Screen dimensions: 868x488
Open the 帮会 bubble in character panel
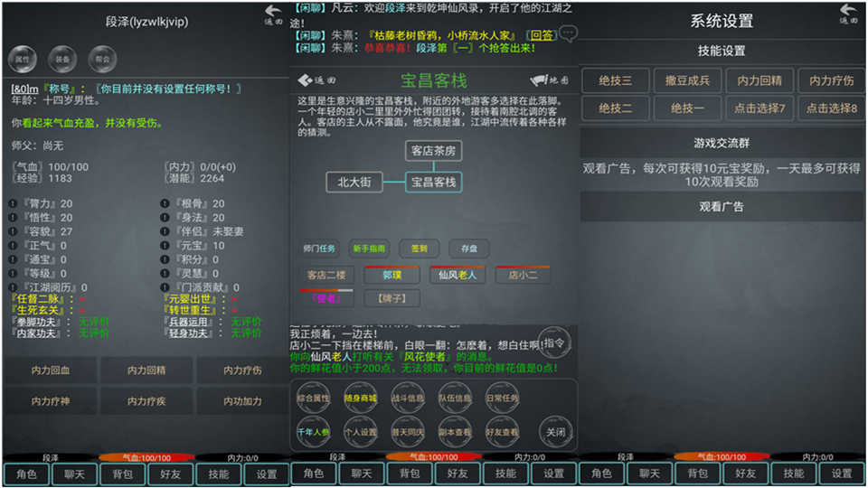point(102,60)
